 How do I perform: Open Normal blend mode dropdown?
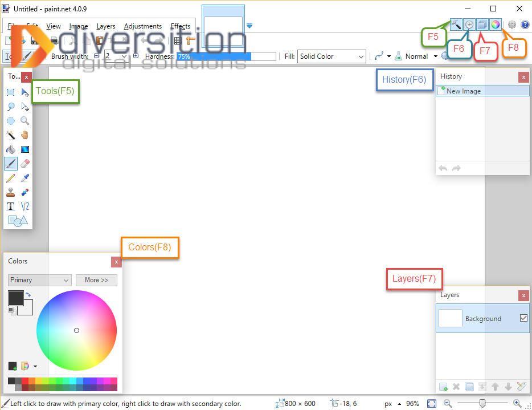[435, 56]
